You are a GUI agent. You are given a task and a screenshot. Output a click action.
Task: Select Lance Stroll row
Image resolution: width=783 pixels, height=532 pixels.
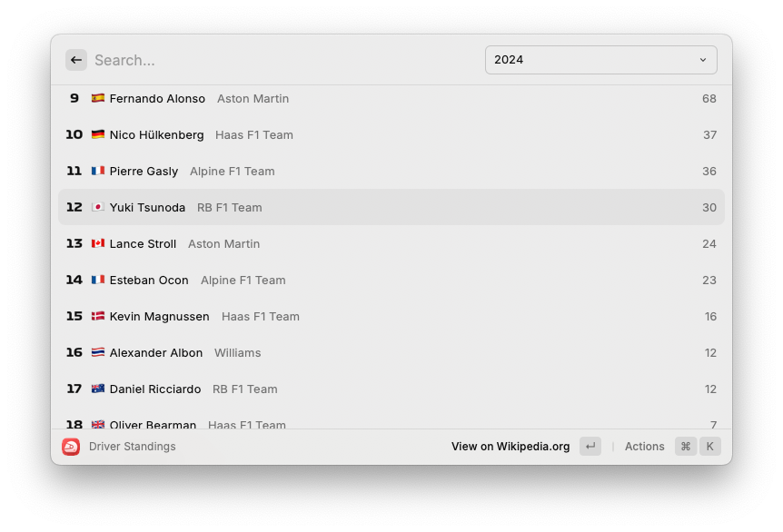pyautogui.click(x=391, y=243)
